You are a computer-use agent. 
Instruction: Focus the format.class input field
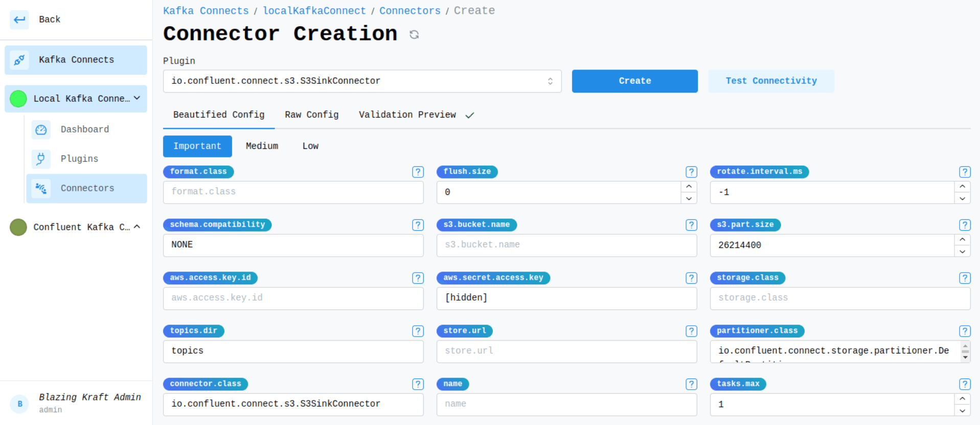click(x=293, y=192)
